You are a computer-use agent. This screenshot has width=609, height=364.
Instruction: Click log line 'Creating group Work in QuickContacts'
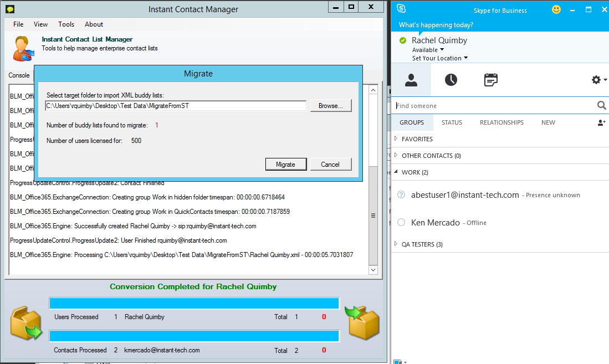(x=150, y=212)
